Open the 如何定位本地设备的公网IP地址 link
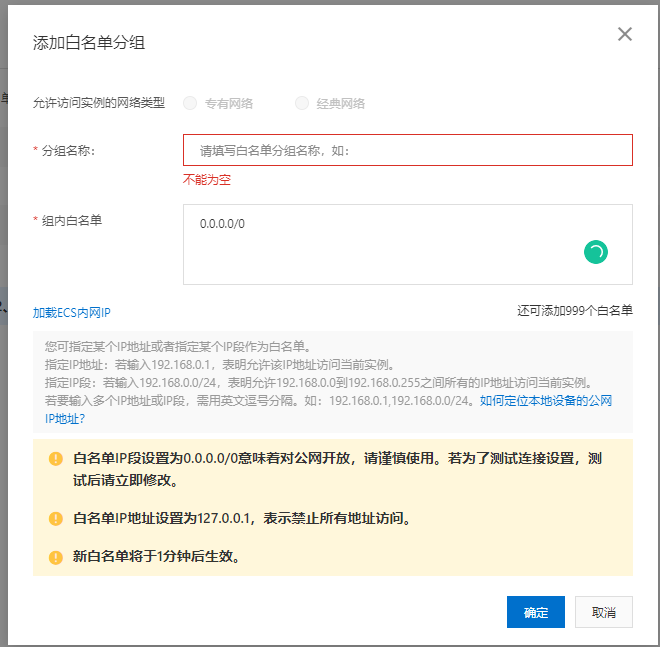Image resolution: width=660 pixels, height=647 pixels. click(546, 401)
